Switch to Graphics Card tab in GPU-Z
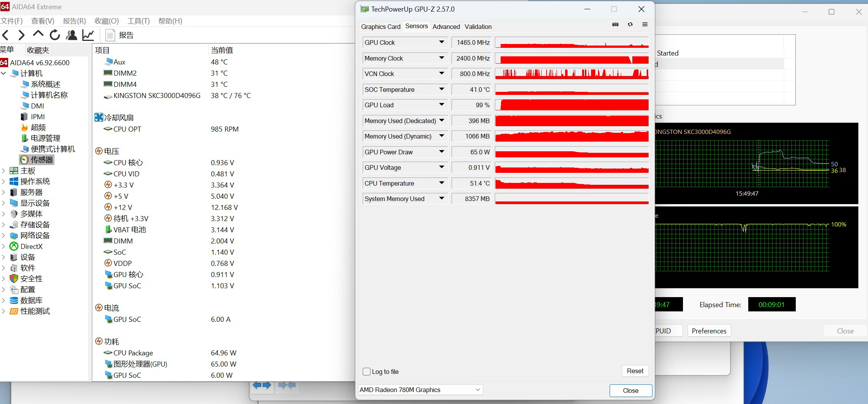868x404 pixels. click(380, 27)
